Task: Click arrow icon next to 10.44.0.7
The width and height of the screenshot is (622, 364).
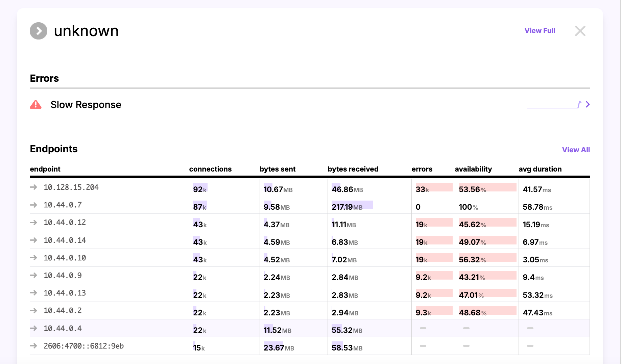Action: pyautogui.click(x=33, y=205)
